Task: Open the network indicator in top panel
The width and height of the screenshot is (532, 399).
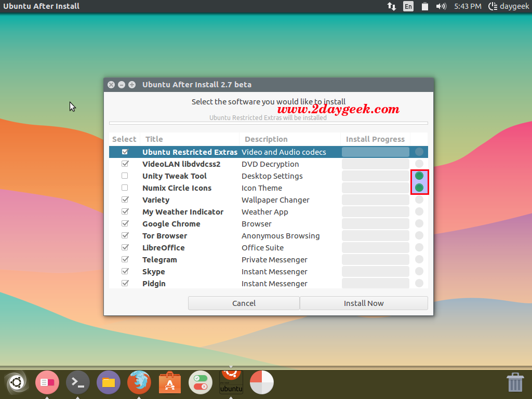Action: pos(392,6)
